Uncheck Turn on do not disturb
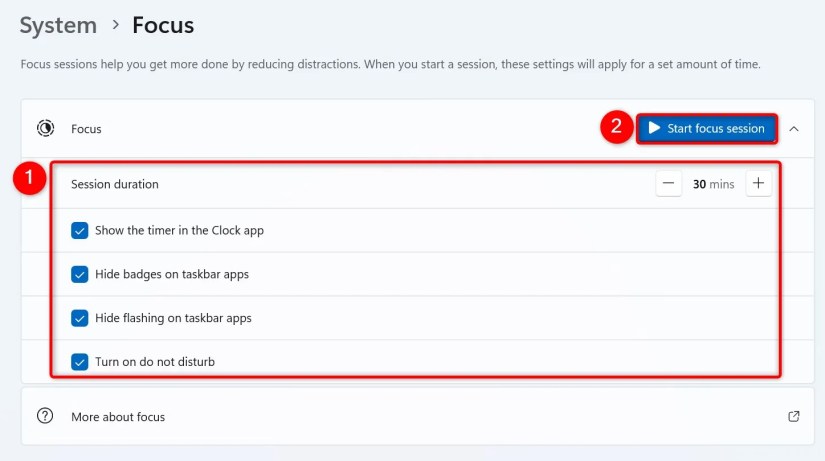Screen dimensions: 825x461 80,362
